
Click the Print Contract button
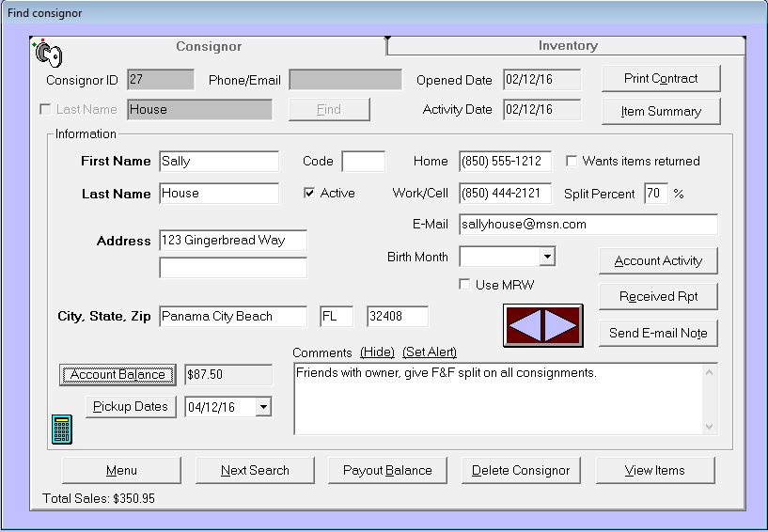(661, 78)
